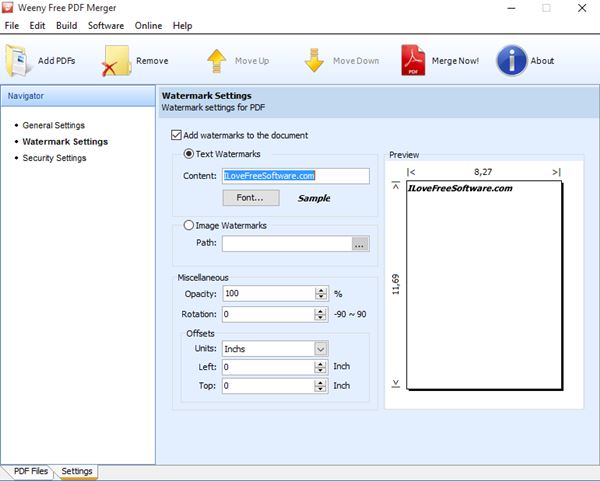Select the Text Watermarks radio button

189,154
